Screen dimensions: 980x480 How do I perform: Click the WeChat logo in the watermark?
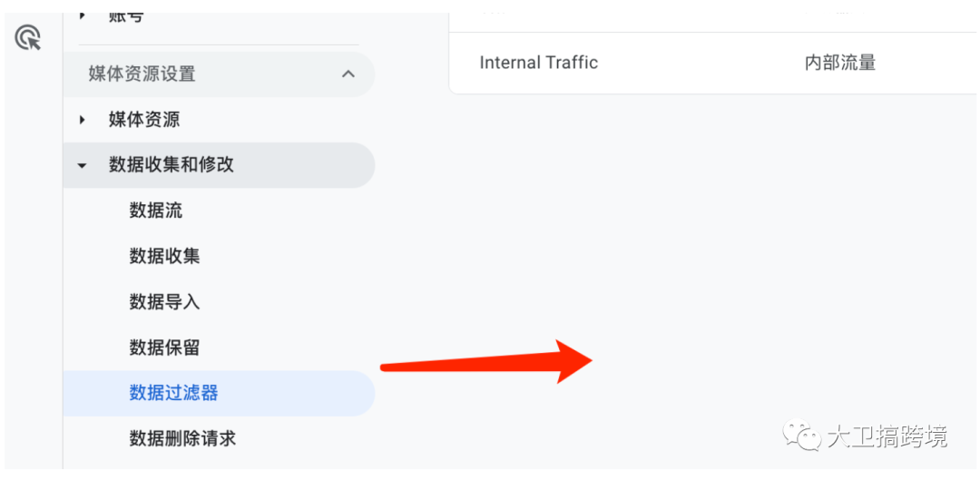point(802,435)
